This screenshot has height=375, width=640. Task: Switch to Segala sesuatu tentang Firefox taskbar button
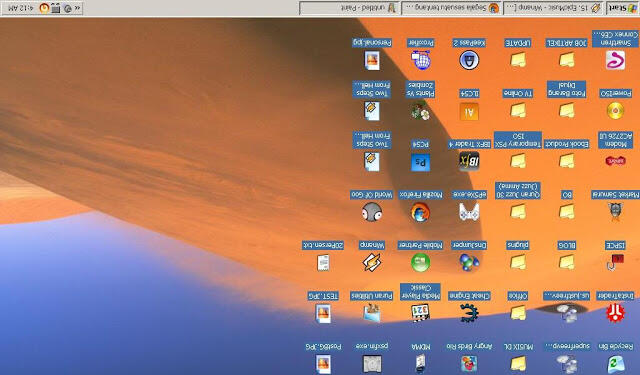(x=451, y=8)
